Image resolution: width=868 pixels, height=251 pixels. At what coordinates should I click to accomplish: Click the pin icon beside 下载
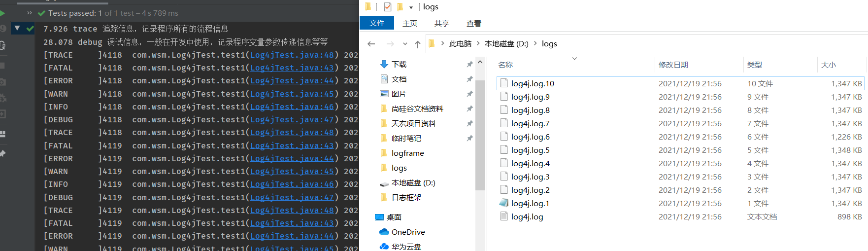(x=469, y=64)
